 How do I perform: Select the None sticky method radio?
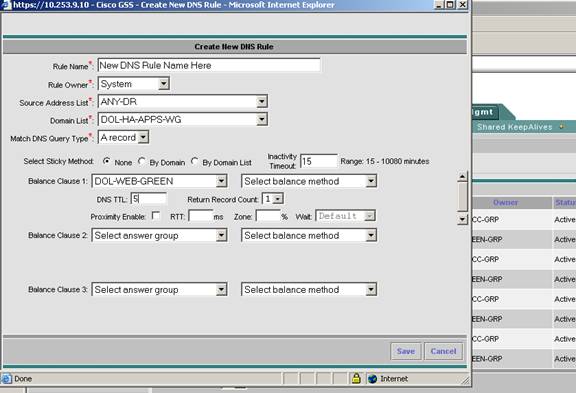[x=107, y=161]
